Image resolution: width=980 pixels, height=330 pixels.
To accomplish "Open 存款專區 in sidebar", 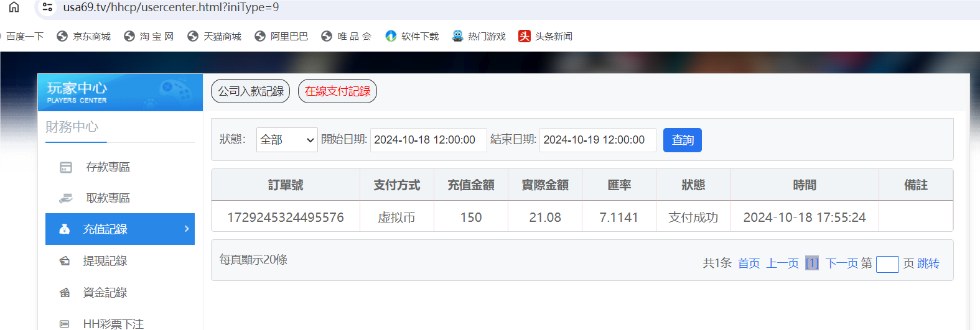I will (108, 167).
